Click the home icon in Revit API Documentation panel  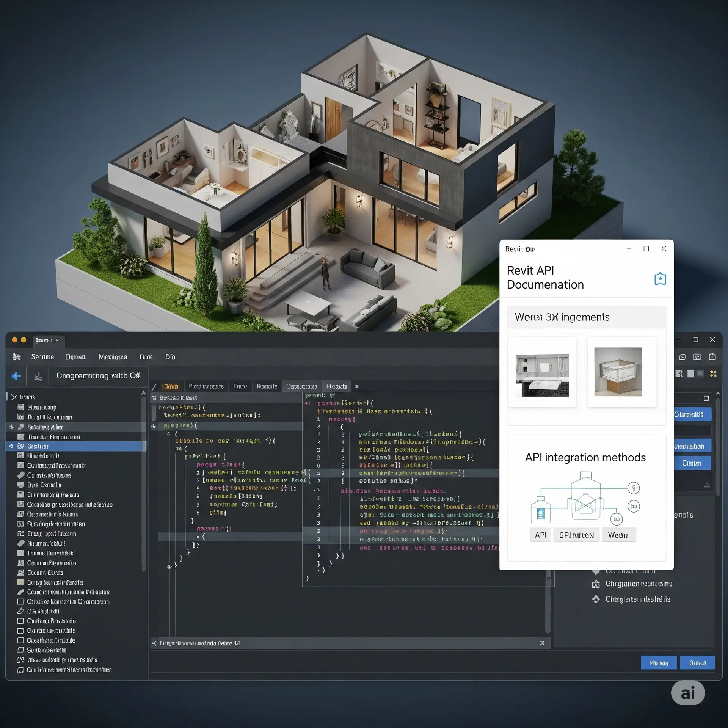pos(660,279)
